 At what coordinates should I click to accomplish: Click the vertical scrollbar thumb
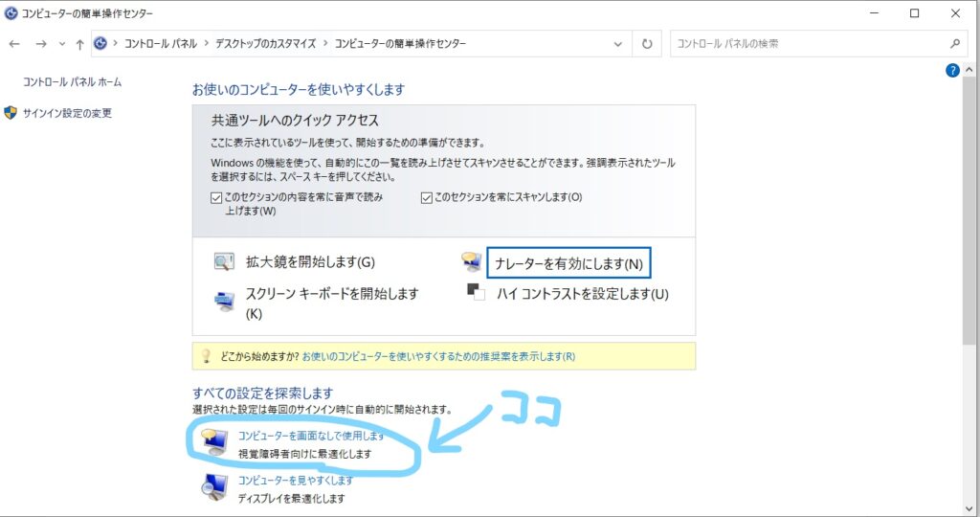point(969,211)
